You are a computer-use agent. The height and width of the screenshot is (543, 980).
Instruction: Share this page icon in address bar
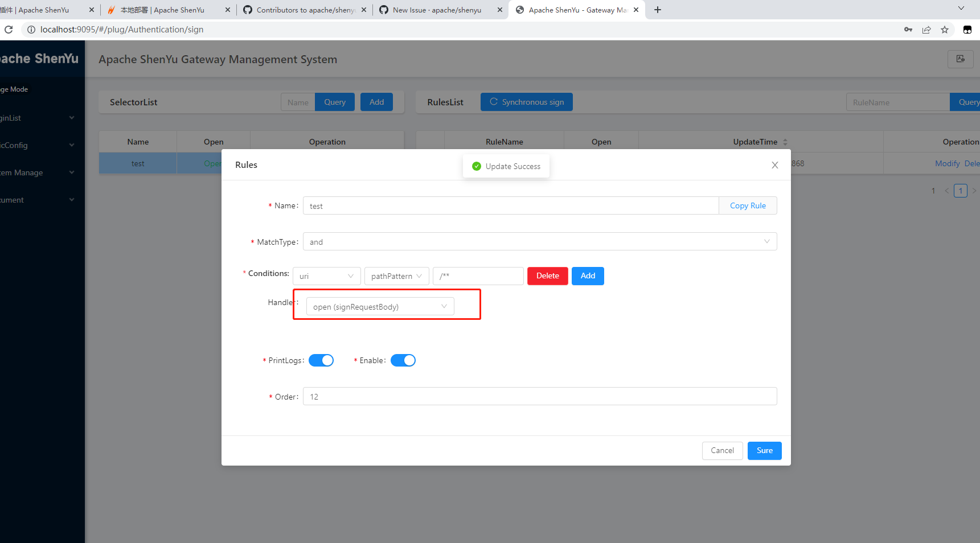tap(926, 30)
